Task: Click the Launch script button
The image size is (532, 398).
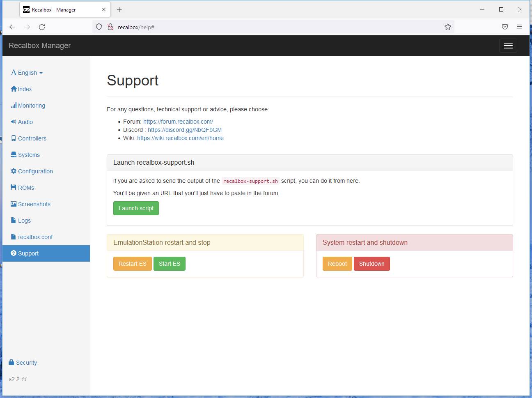Action: (x=136, y=208)
